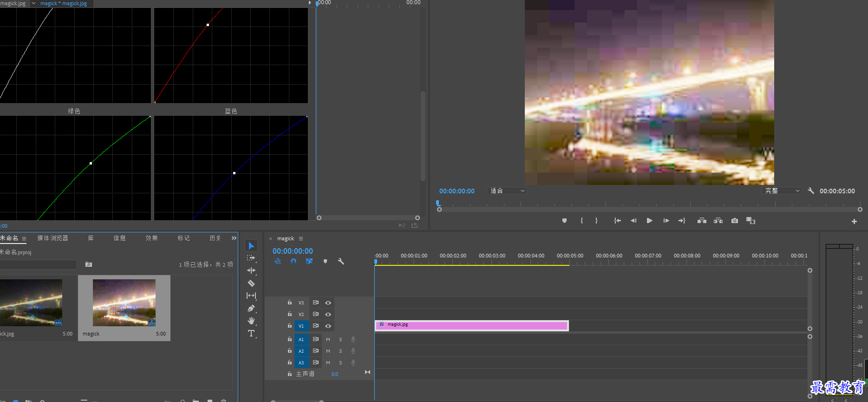This screenshot has height=402, width=868.
Task: Toggle linked selection in timeline
Action: coord(309,261)
